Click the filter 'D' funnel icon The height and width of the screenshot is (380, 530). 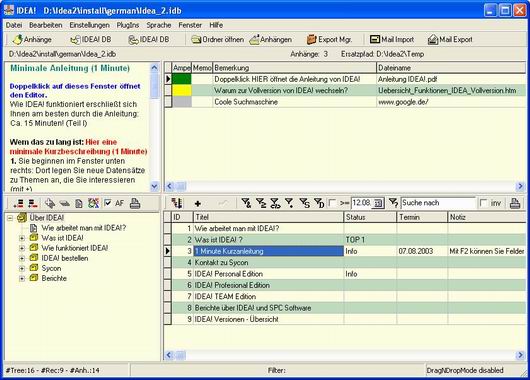click(319, 203)
